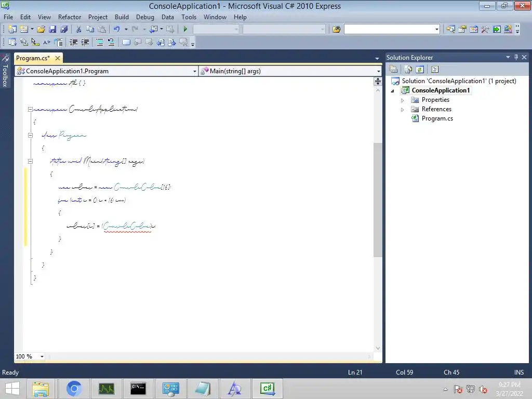
Task: Click the Paste clipboard icon
Action: (x=101, y=29)
